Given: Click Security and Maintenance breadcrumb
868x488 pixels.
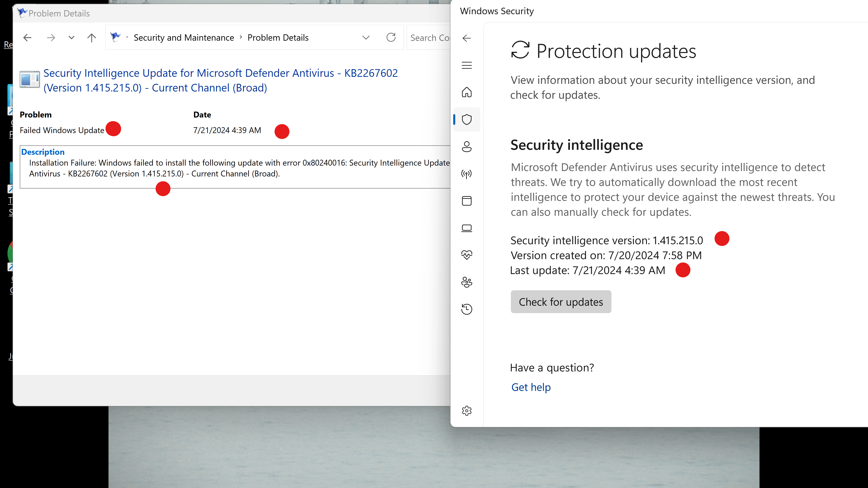Looking at the screenshot, I should (184, 37).
